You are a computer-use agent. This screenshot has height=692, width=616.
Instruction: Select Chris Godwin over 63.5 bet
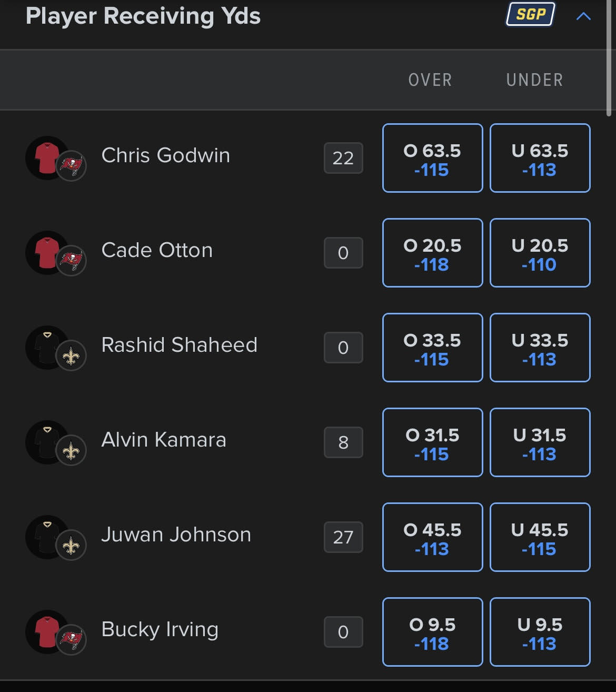point(433,158)
